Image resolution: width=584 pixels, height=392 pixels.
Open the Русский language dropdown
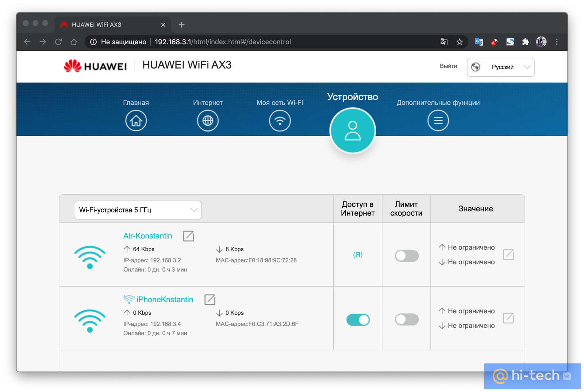501,67
